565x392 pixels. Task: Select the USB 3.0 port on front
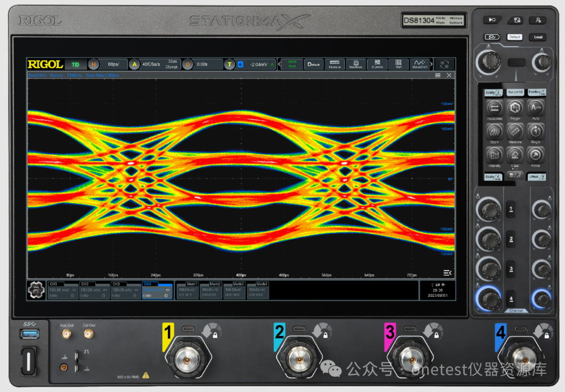[29, 334]
